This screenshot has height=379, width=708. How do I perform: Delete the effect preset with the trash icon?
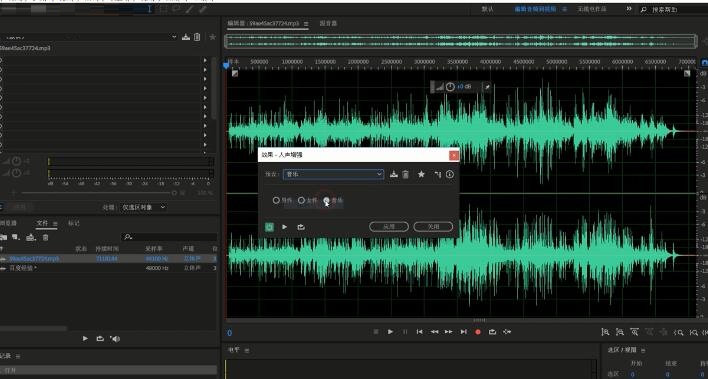pos(405,174)
